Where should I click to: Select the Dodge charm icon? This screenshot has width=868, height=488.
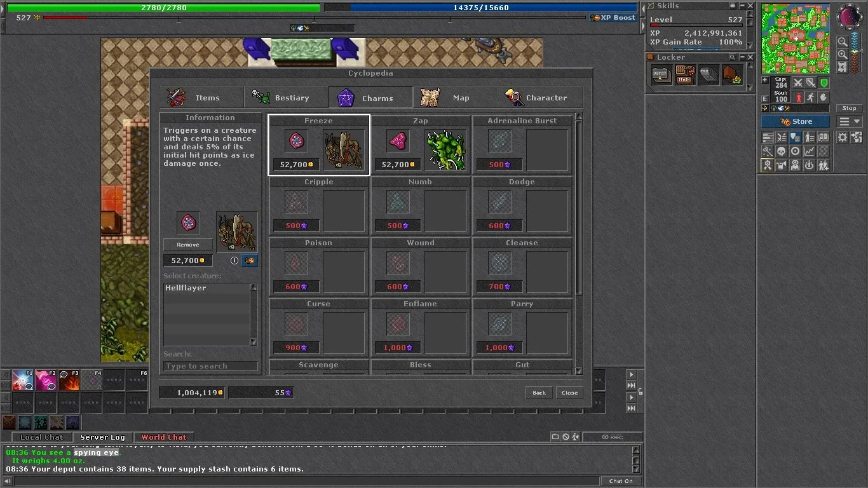pos(499,202)
